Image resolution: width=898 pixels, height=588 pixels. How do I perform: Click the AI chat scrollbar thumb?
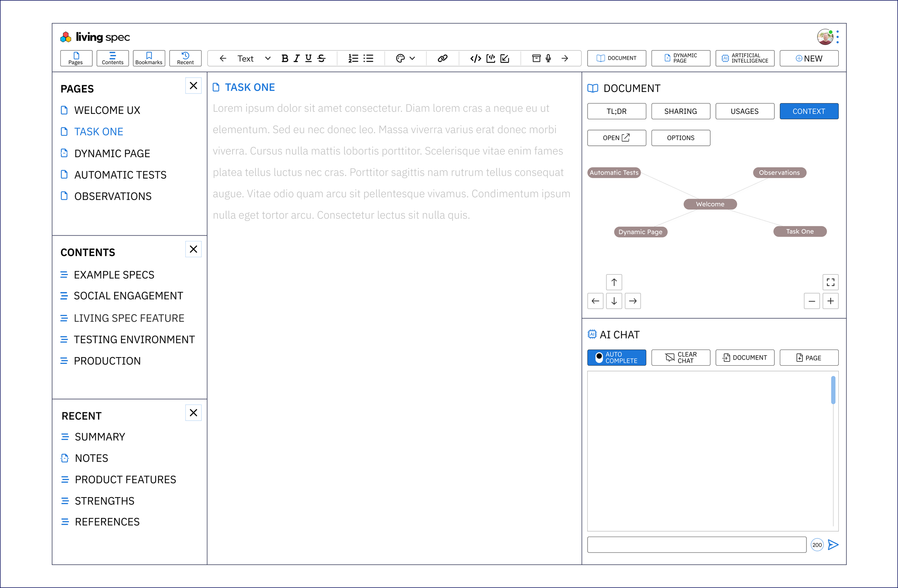point(833,390)
